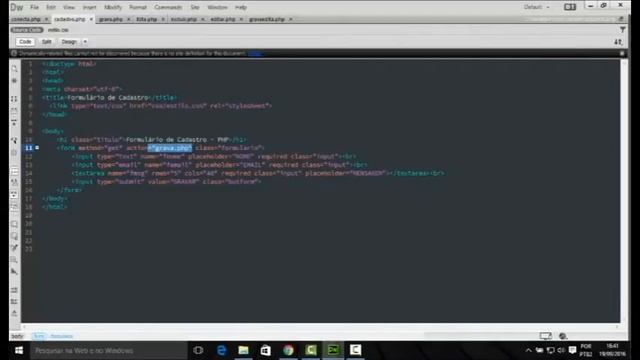Click the sync settings icon next to Default

pyautogui.click(x=570, y=7)
